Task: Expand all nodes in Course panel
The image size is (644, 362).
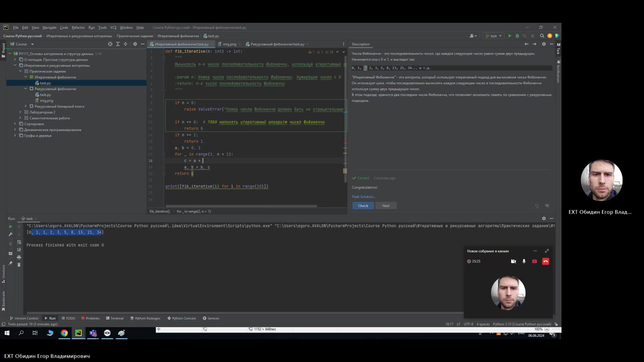Action: pos(118,44)
